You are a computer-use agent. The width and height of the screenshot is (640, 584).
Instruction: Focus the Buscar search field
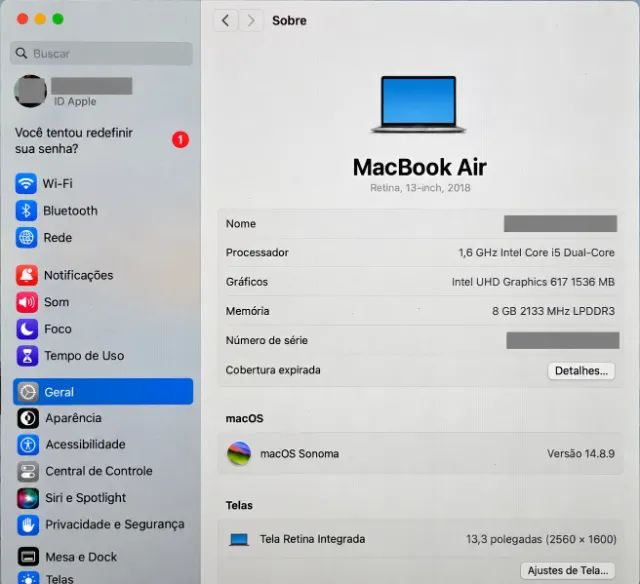(101, 53)
